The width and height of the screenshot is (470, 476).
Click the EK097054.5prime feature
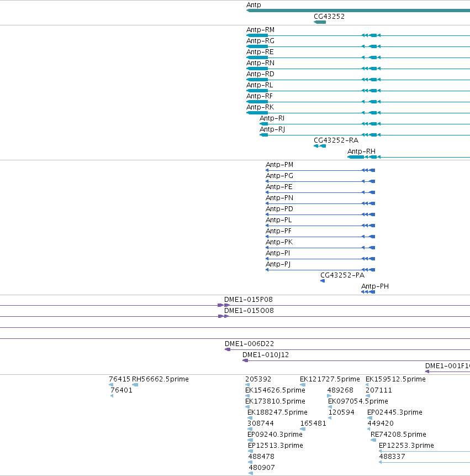click(x=330, y=407)
